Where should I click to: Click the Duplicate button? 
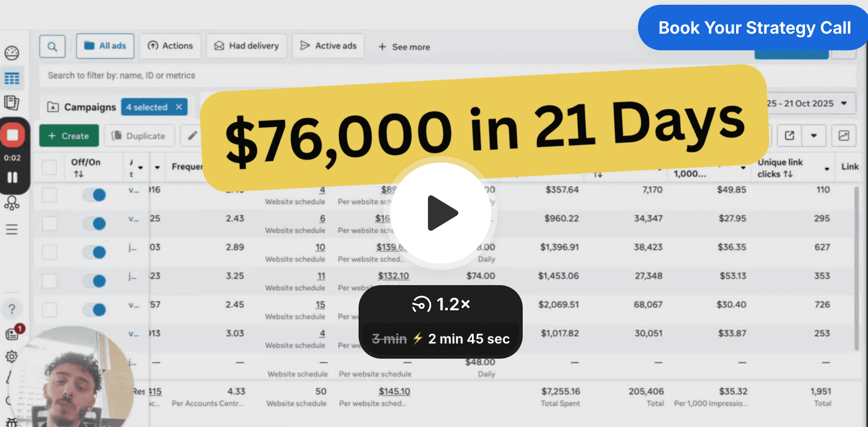(139, 136)
